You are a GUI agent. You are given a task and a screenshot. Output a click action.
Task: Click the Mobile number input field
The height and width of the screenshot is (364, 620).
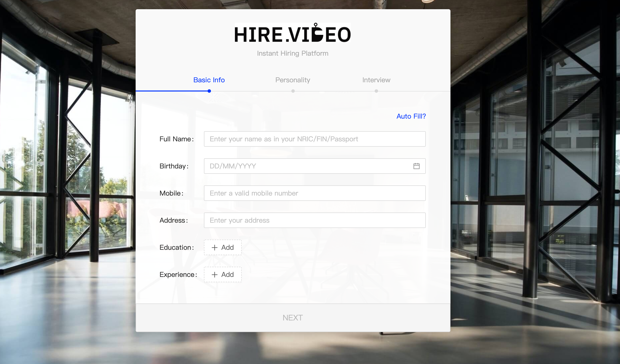point(314,193)
